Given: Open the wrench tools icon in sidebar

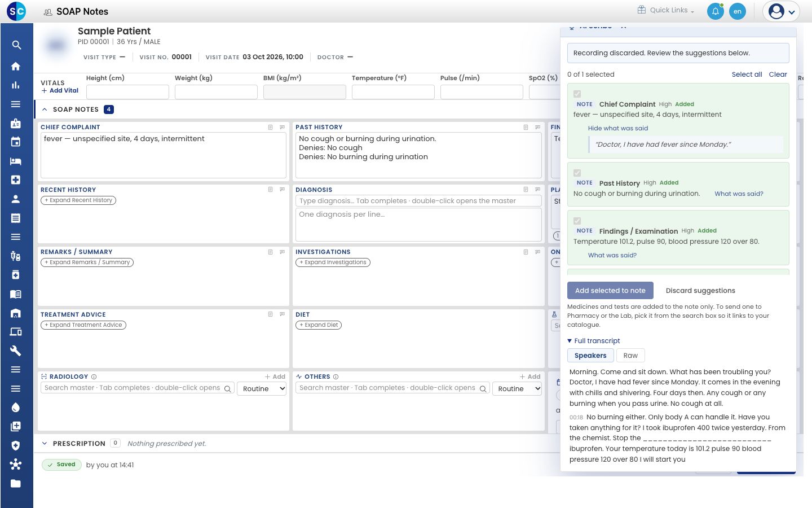Looking at the screenshot, I should (16, 351).
